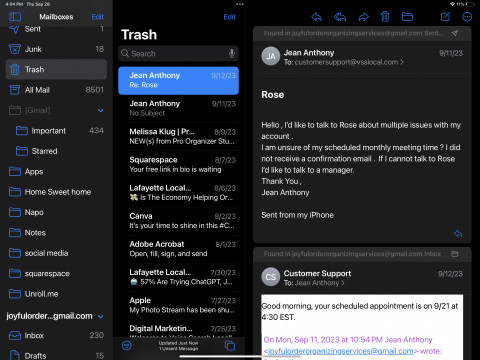Screen dimensions: 480x360
Task: Tap the battery indicator in status bar
Action: (x=470, y=4)
